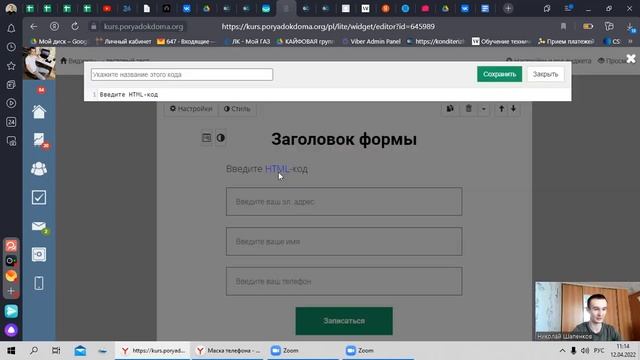640x360 pixels.
Task: Click the browser back arrow
Action: point(34,27)
